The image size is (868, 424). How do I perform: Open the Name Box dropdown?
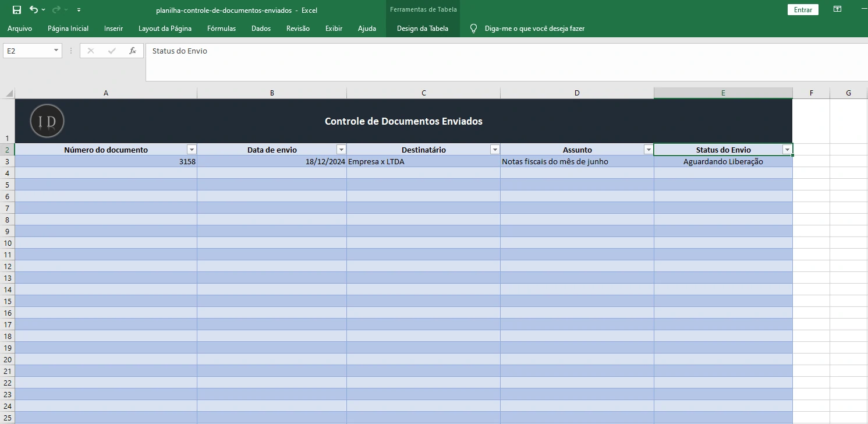(55, 51)
